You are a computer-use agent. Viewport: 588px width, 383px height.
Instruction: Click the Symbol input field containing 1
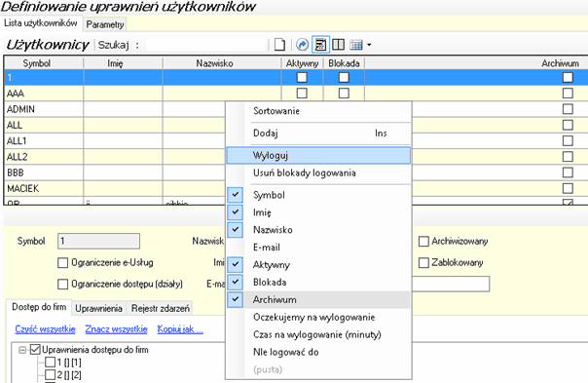click(x=98, y=241)
